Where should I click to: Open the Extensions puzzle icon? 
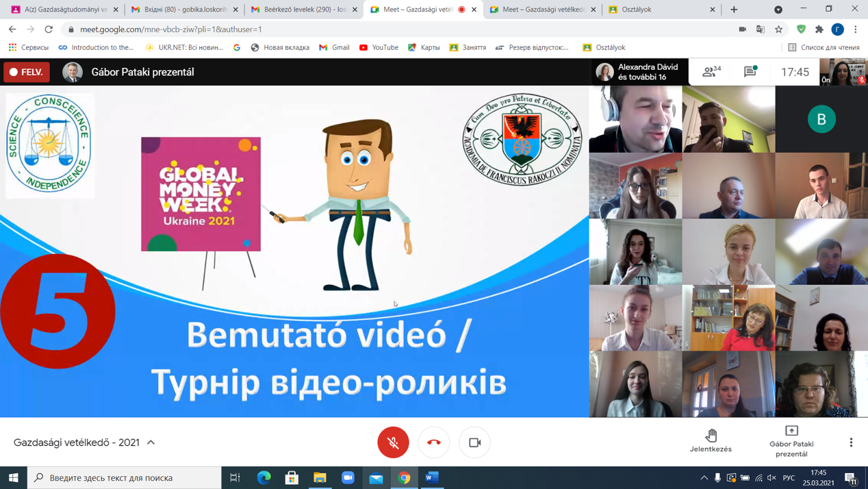coord(819,29)
